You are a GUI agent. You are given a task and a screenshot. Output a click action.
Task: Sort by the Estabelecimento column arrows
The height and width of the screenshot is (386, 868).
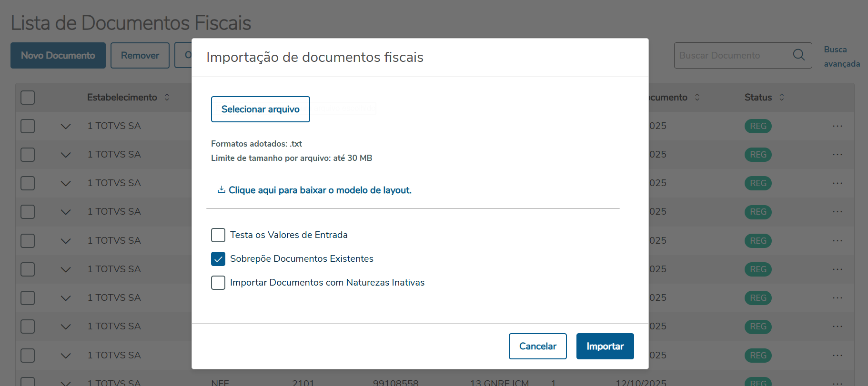pos(167,97)
